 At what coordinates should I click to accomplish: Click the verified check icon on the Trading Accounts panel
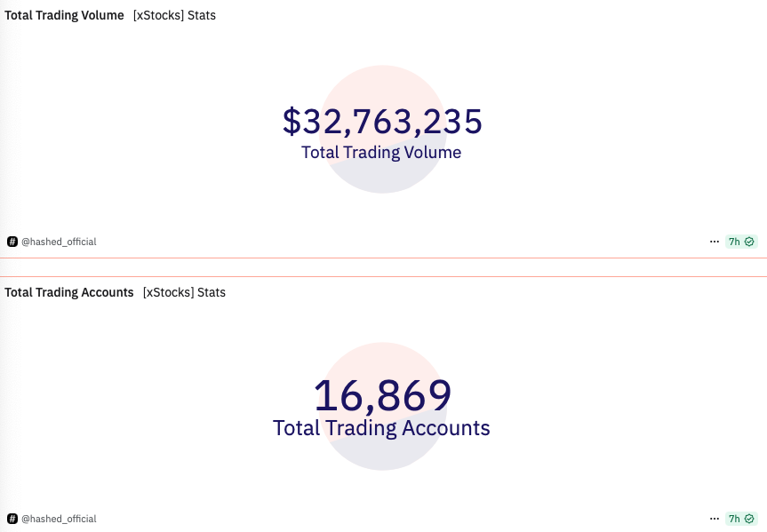point(749,519)
